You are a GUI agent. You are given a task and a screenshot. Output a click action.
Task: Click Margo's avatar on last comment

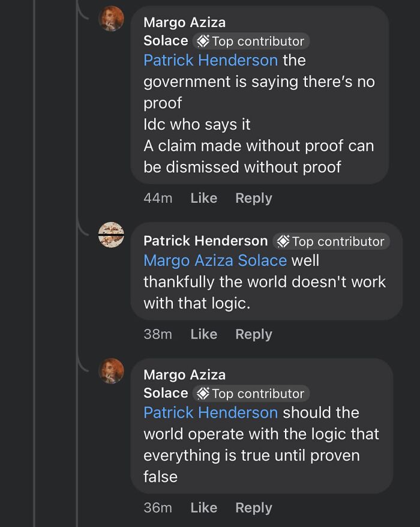(x=111, y=371)
